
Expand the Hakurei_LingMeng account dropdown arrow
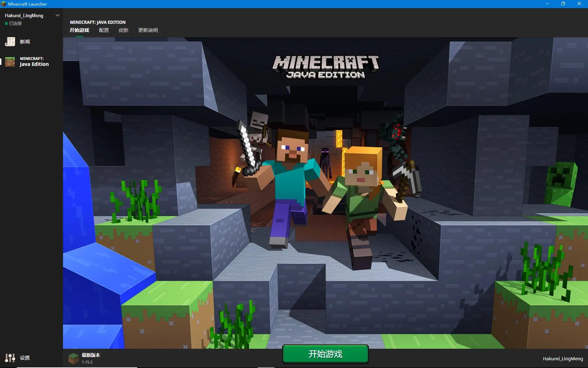tap(57, 15)
